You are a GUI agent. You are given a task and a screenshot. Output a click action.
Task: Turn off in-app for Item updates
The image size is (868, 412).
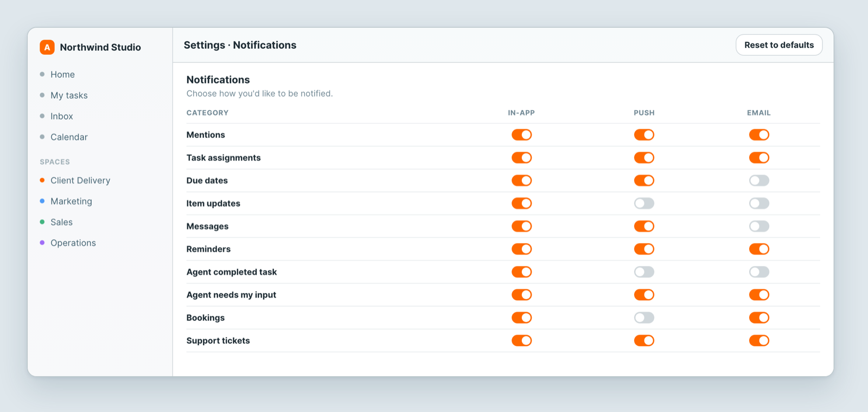point(522,204)
